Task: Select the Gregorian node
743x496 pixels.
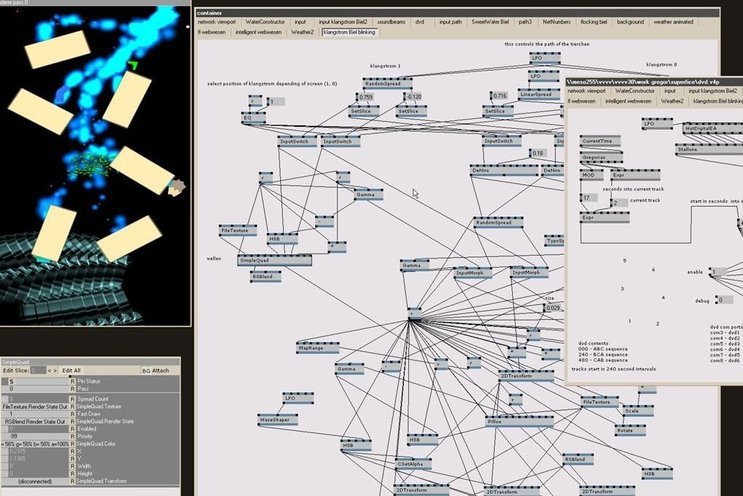Action: (594, 158)
